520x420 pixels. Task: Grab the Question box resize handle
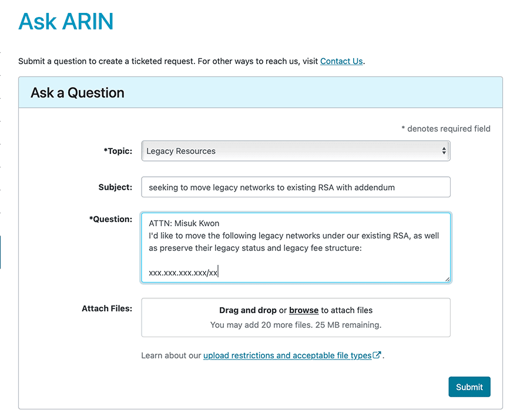tap(447, 279)
